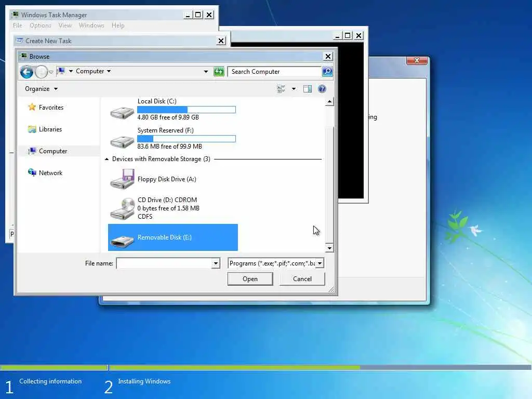Screen dimensions: 532x399
Task: Select the Local Disk (C:) drive icon
Action: [122, 112]
